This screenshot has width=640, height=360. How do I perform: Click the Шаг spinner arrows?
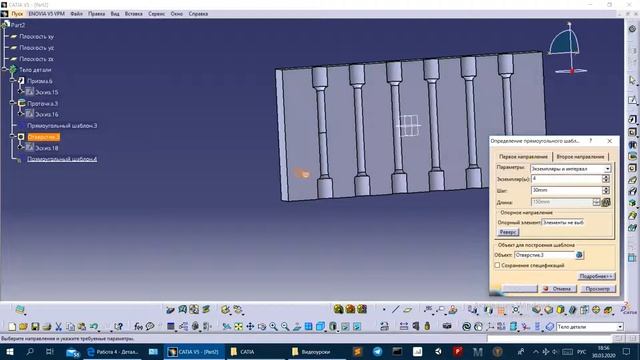tap(606, 191)
